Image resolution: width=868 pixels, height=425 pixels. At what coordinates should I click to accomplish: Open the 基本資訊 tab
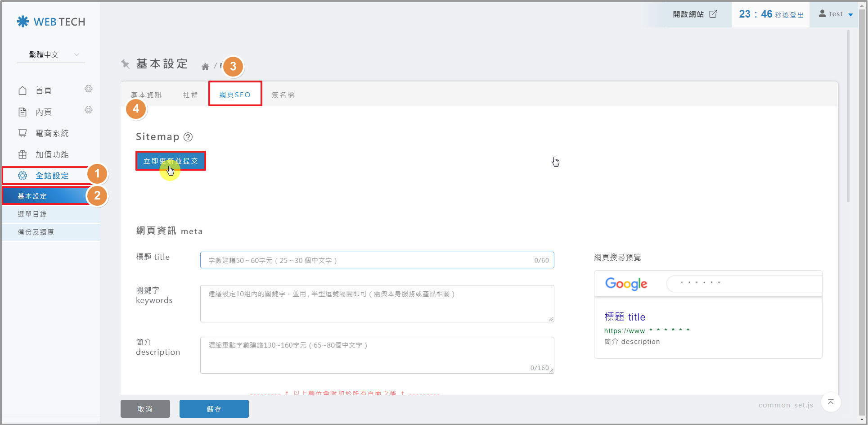pyautogui.click(x=146, y=95)
